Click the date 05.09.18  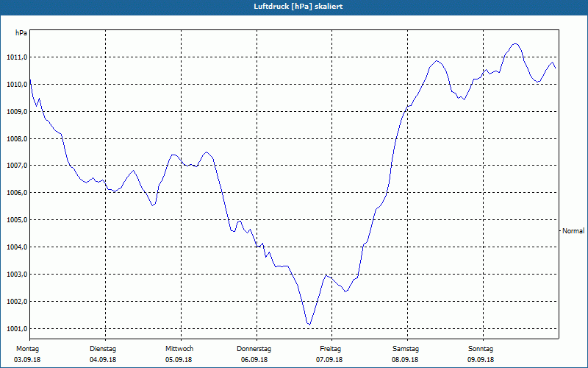tap(179, 360)
